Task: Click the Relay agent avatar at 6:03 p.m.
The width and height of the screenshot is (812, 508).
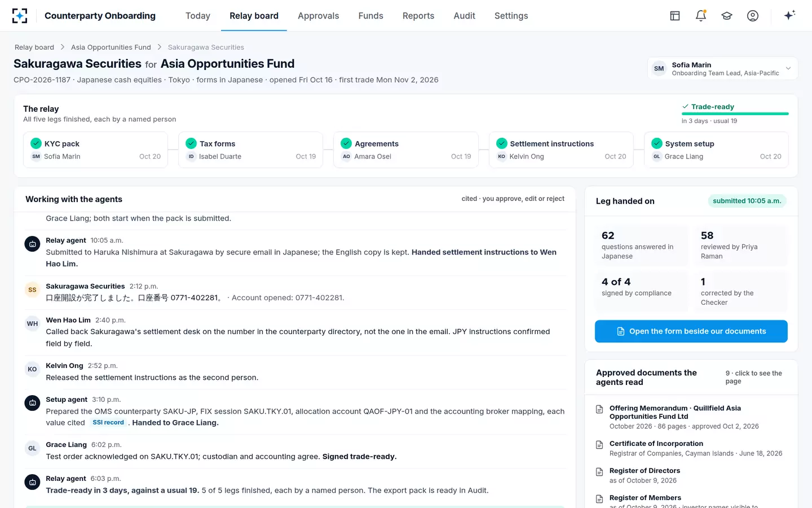Action: [x=32, y=482]
